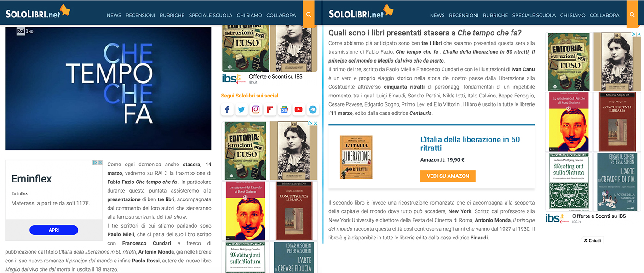
Task: Open the Eminflex advertisement headline
Action: (x=31, y=179)
